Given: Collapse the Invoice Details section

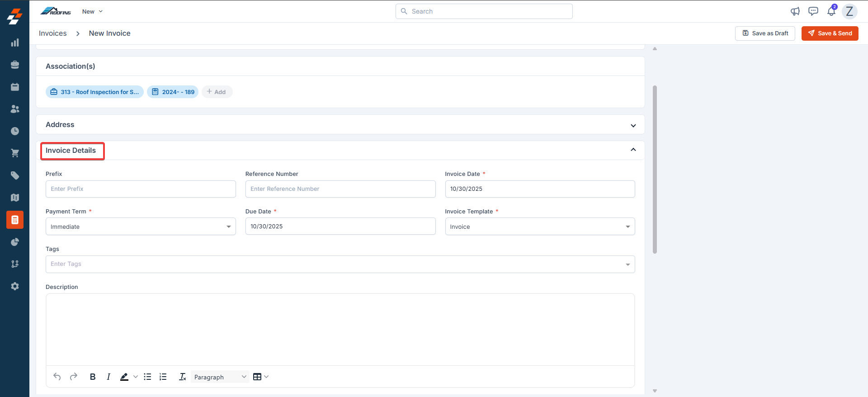Looking at the screenshot, I should [x=633, y=150].
